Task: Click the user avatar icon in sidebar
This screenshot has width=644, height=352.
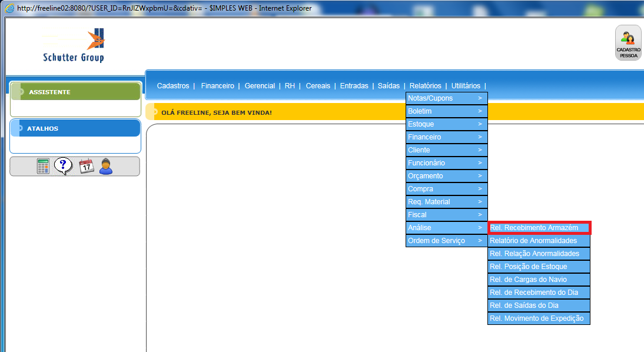Action: pos(105,167)
